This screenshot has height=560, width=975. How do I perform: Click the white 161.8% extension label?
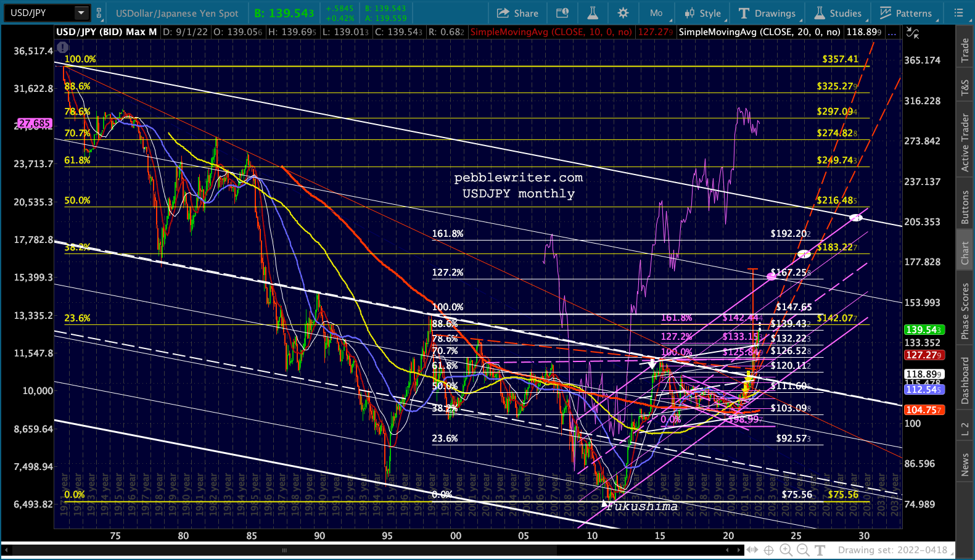[448, 234]
